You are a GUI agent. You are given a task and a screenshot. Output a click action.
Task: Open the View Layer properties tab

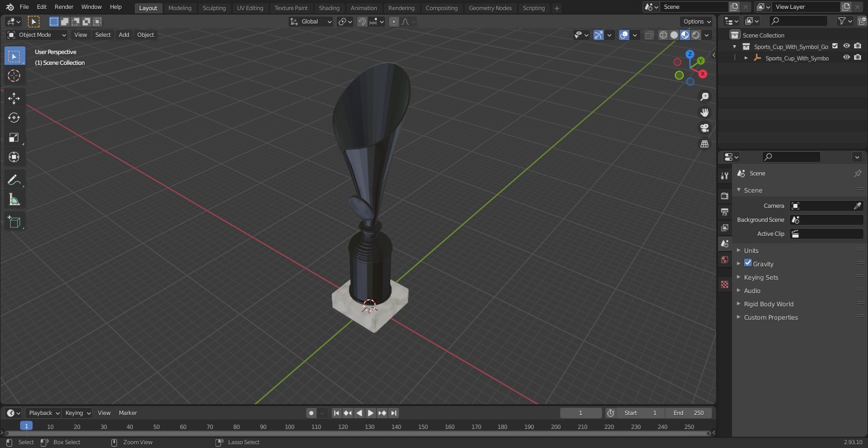[x=724, y=227]
